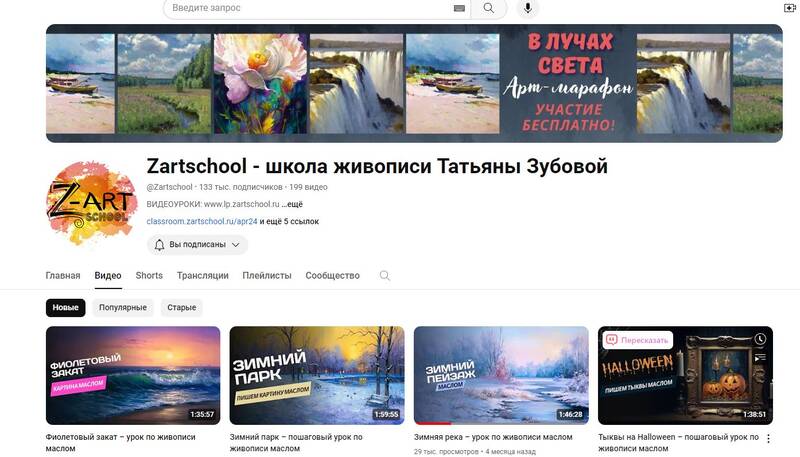The width and height of the screenshot is (800, 457).
Task: Expand the subscription dropdown chevron
Action: tap(236, 245)
